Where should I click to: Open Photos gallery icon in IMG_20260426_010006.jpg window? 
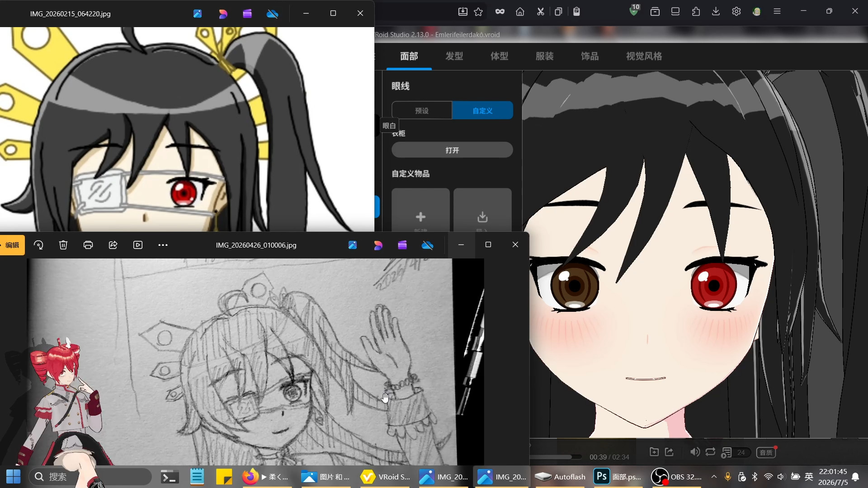coord(353,245)
